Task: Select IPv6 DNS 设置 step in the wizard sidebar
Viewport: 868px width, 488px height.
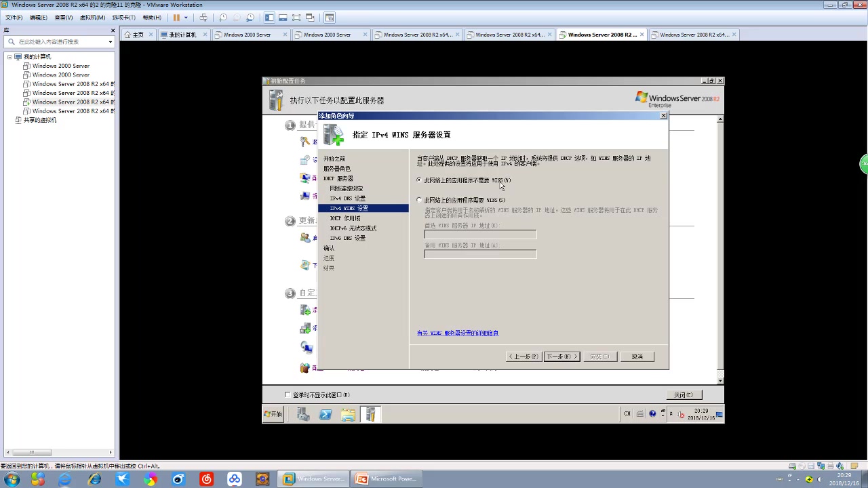Action: [x=348, y=238]
